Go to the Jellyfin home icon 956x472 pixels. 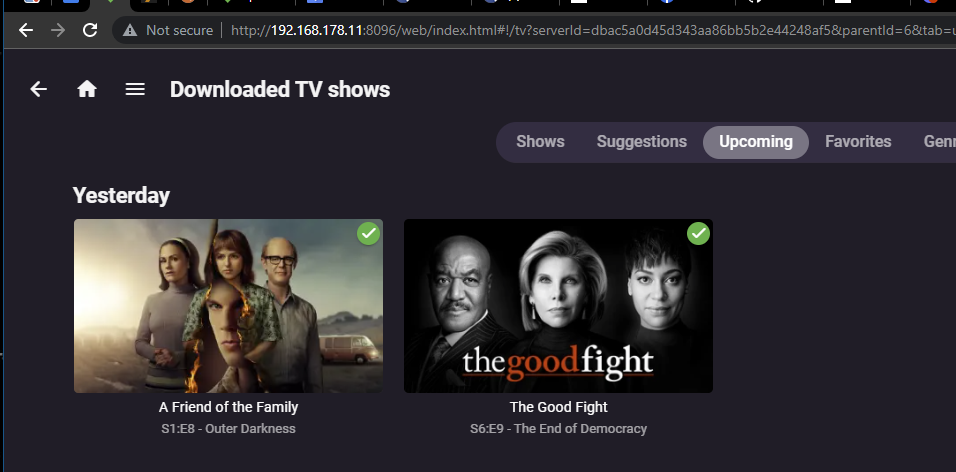click(x=87, y=90)
